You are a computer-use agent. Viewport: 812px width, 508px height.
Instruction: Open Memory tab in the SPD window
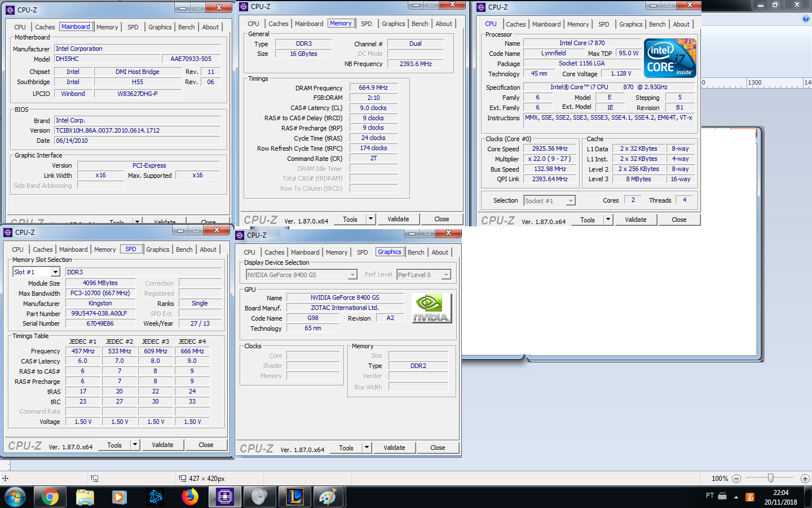[x=105, y=249]
